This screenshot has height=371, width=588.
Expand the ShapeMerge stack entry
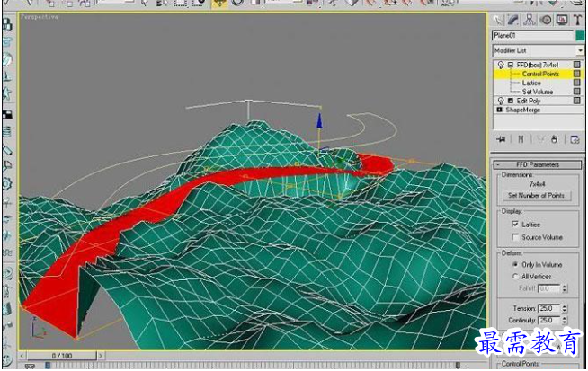[499, 110]
